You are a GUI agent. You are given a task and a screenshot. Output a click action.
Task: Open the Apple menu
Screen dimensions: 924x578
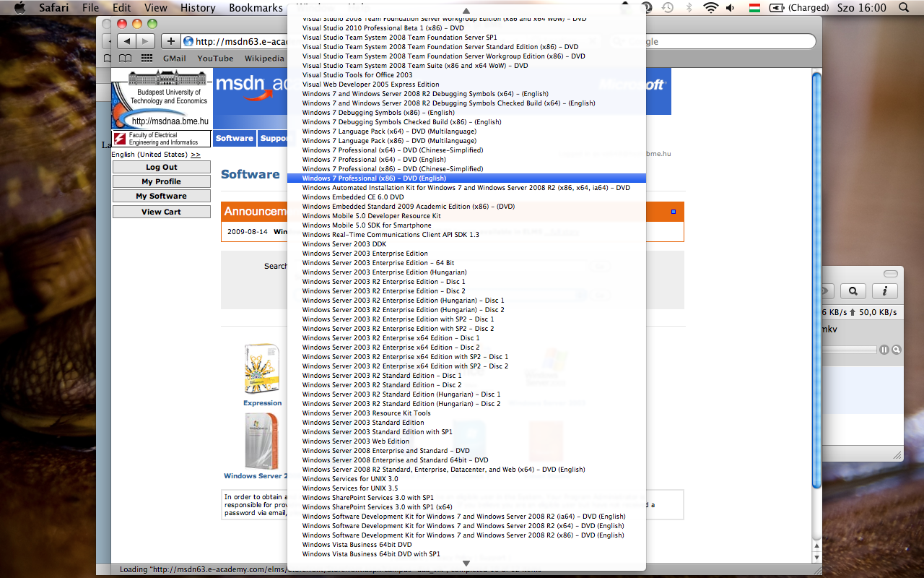19,8
